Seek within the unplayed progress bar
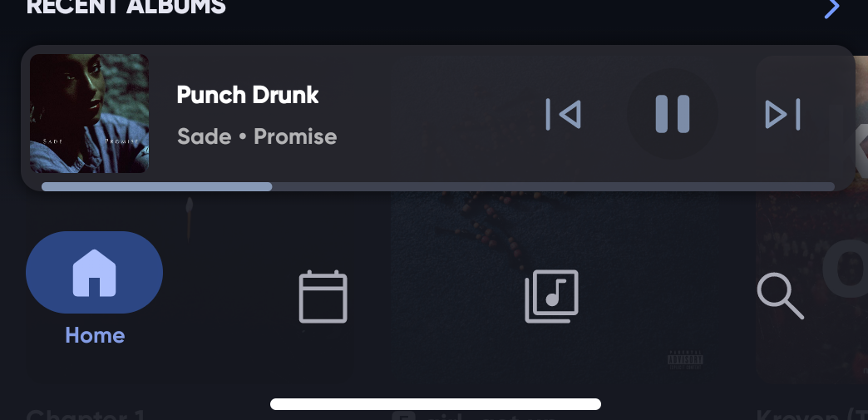 click(553, 187)
